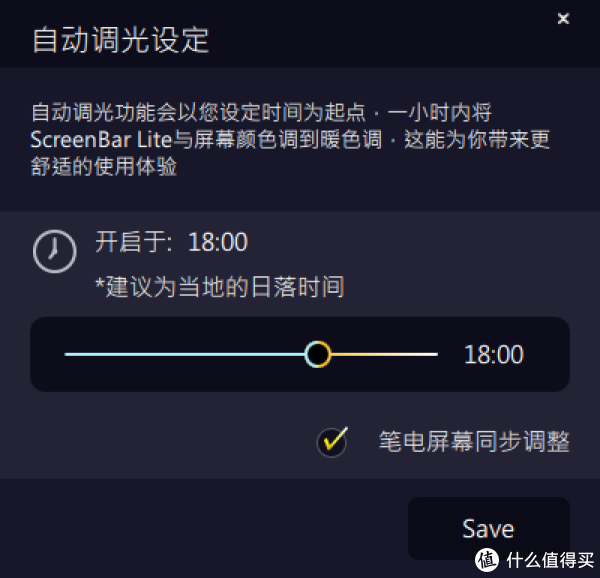The height and width of the screenshot is (578, 600).
Task: Toggle the 笔电屏幕同步调整 label
Action: [474, 442]
